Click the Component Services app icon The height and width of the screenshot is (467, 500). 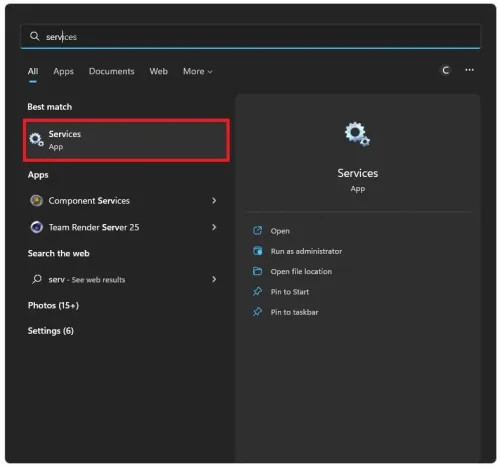tap(36, 201)
